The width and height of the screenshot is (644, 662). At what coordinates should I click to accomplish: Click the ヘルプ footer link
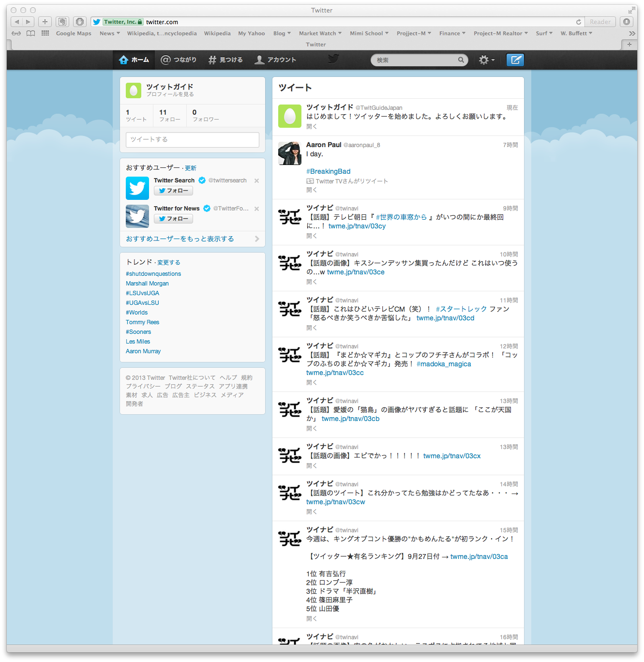tap(228, 378)
